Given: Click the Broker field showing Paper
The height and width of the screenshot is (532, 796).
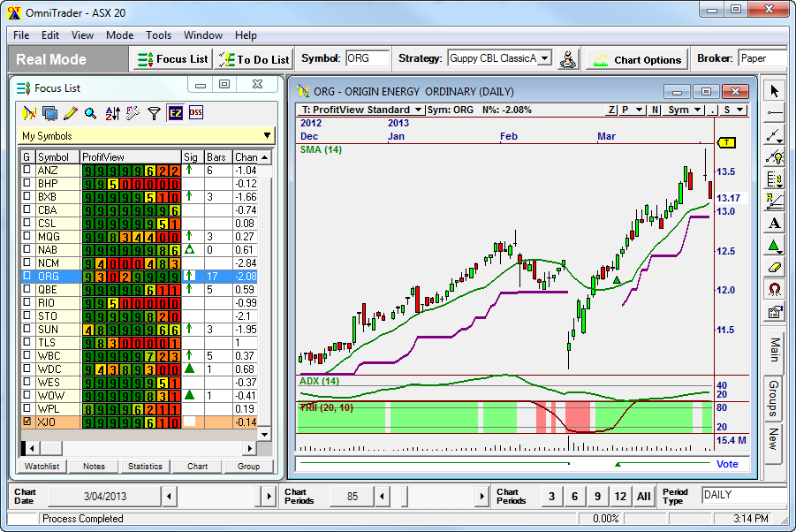Looking at the screenshot, I should 763,58.
